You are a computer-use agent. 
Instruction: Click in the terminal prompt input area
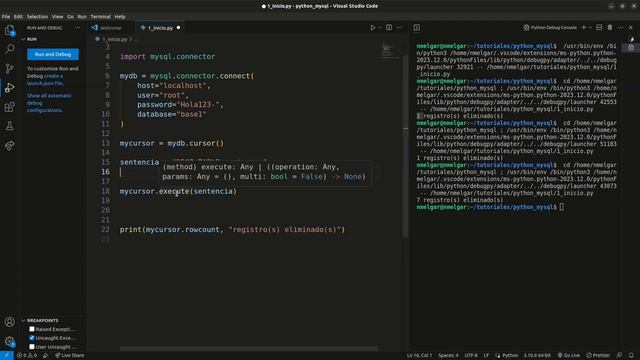tap(562, 207)
